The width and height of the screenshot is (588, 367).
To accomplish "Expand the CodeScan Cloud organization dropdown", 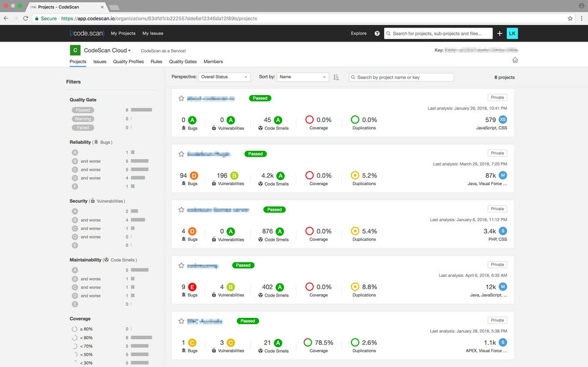I will click(x=107, y=50).
